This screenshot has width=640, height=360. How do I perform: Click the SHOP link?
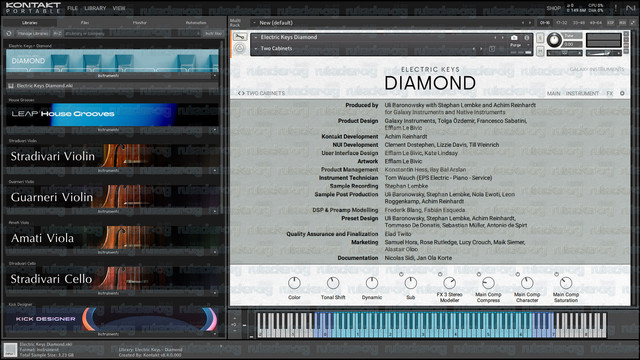click(x=553, y=8)
